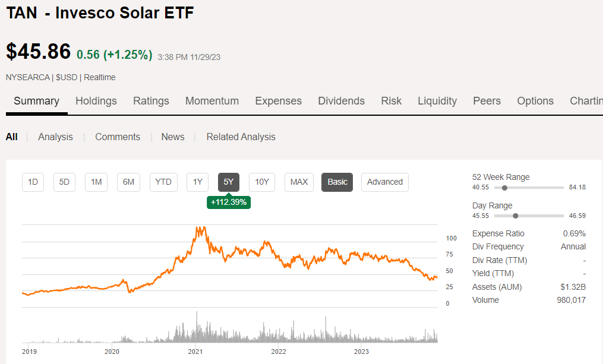Open the Expenses tab
The image size is (603, 364).
(278, 101)
